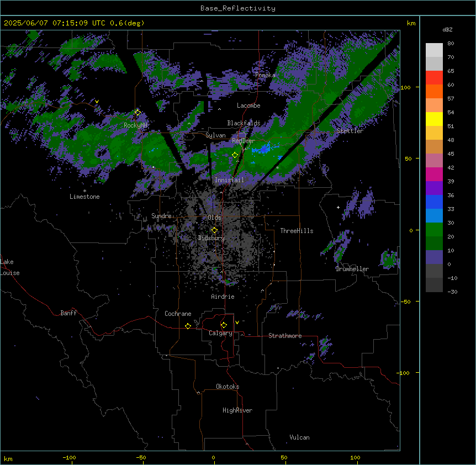476x465 pixels.
Task: Click the Ponoka city label
Action: (265, 75)
